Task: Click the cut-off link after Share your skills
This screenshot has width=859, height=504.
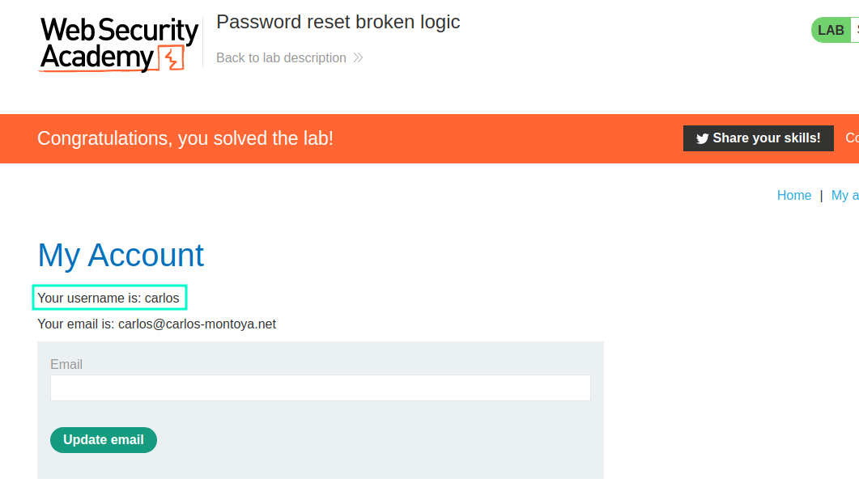Action: click(x=853, y=138)
